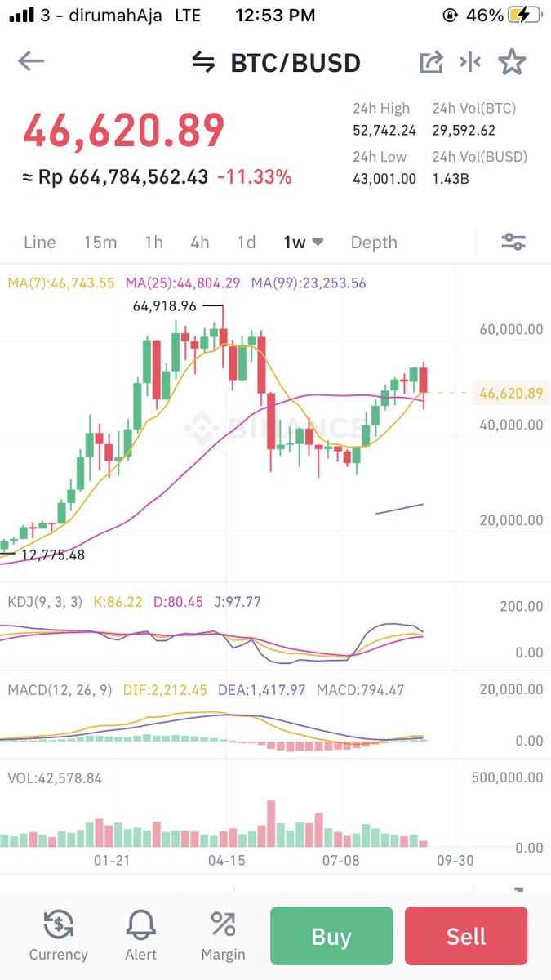
Task: Tap the signal strength bars in status bar
Action: (x=21, y=15)
